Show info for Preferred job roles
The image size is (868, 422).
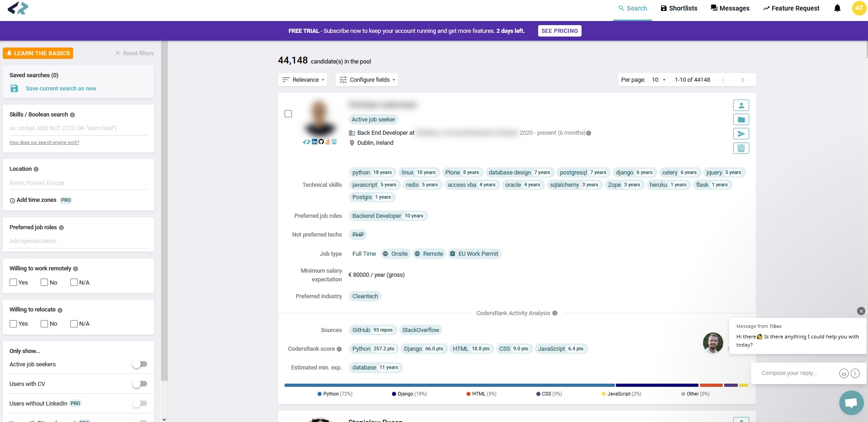61,227
